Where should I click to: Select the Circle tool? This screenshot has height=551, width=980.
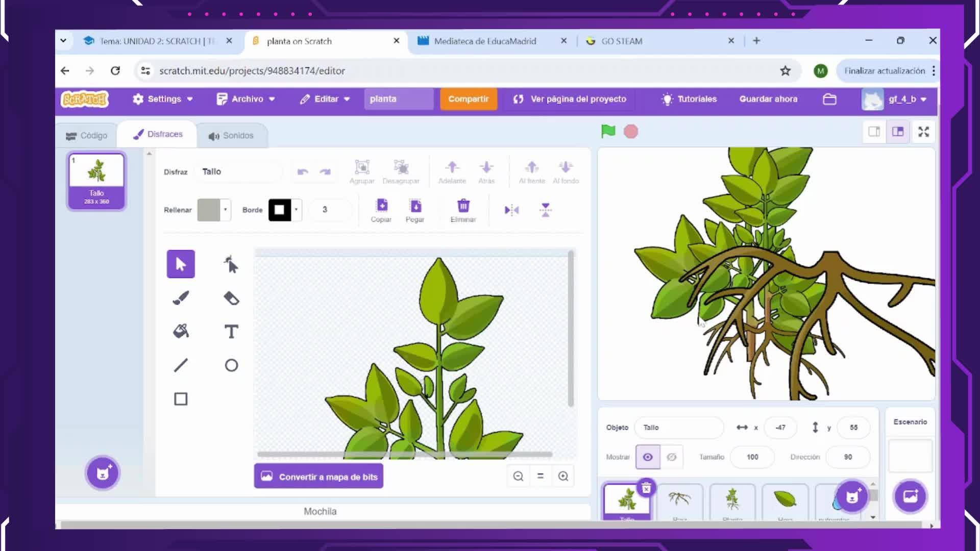tap(231, 365)
